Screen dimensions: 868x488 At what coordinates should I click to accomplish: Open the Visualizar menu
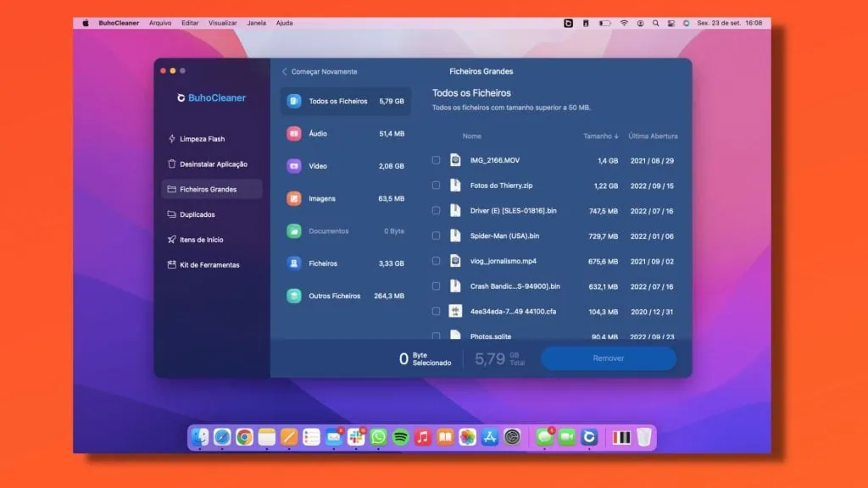tap(223, 23)
